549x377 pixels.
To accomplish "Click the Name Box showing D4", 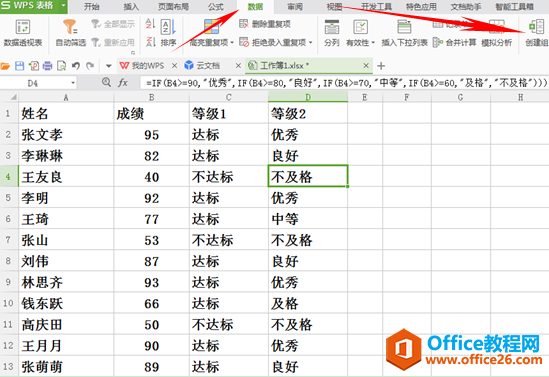I will pos(33,83).
